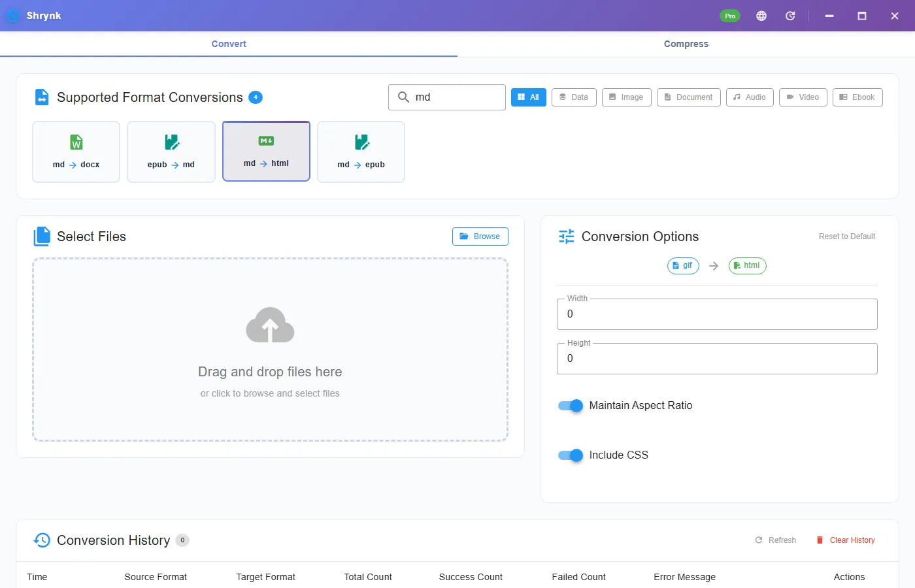Click the Source Format column header
915x588 pixels.
(x=156, y=577)
